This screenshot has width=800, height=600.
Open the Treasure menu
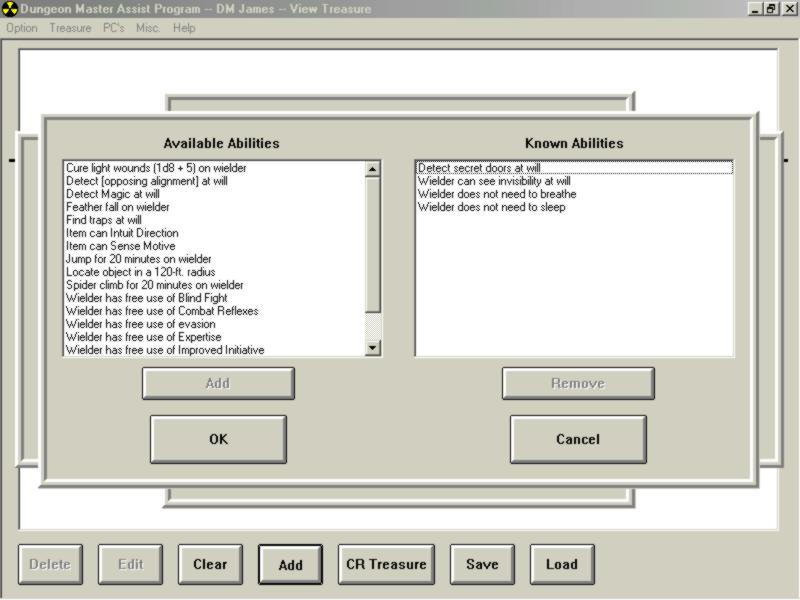pyautogui.click(x=70, y=28)
